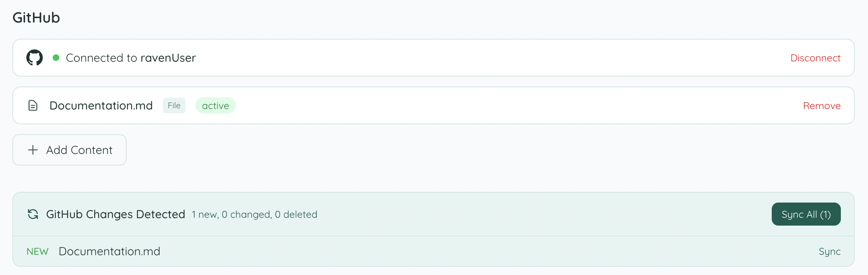Click the GitHub section heading
This screenshot has width=868, height=275.
click(36, 17)
